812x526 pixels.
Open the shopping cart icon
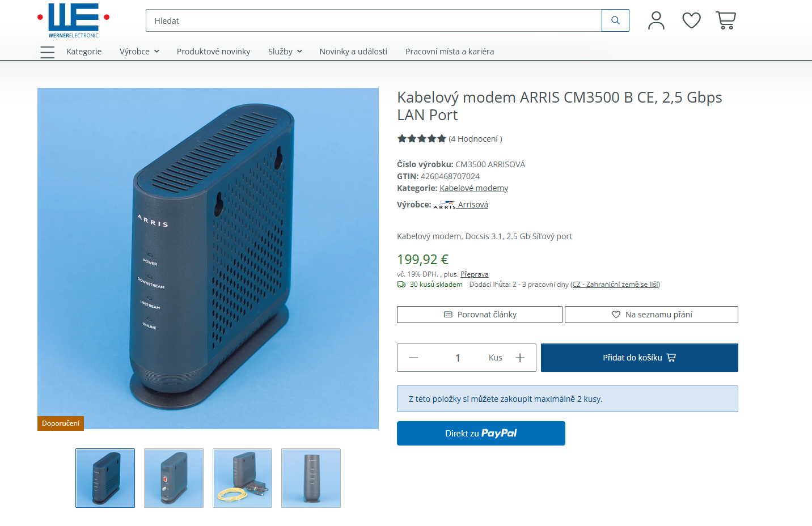click(x=726, y=20)
